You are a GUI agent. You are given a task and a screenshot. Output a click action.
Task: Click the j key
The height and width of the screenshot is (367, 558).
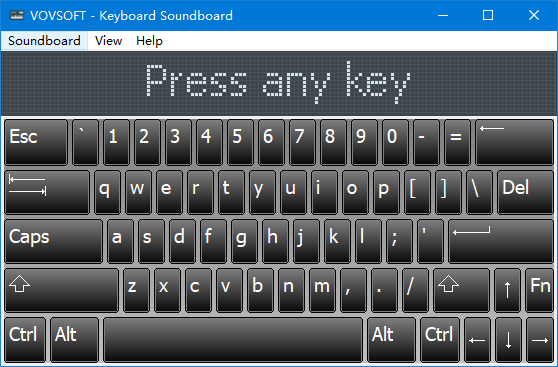[x=306, y=241]
